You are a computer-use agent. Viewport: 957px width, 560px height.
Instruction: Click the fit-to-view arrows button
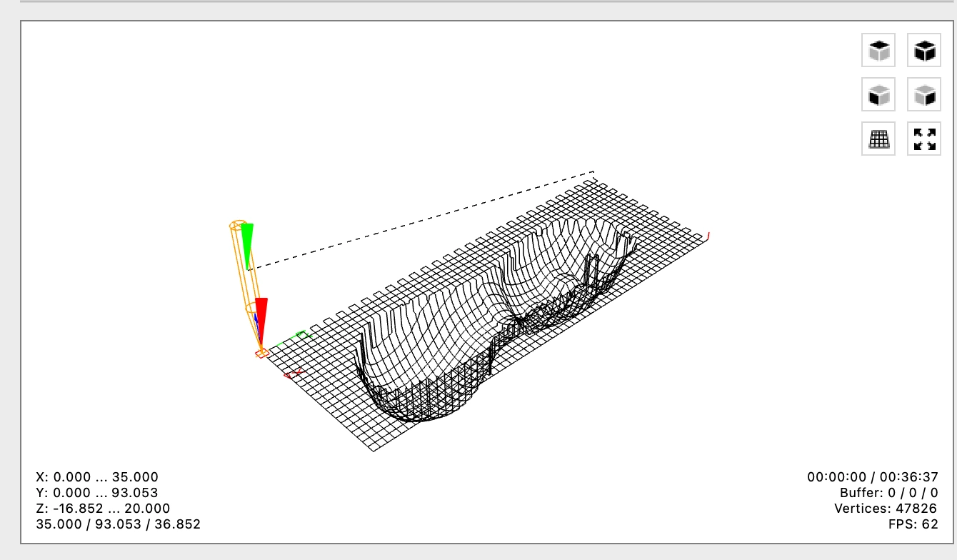pyautogui.click(x=924, y=139)
